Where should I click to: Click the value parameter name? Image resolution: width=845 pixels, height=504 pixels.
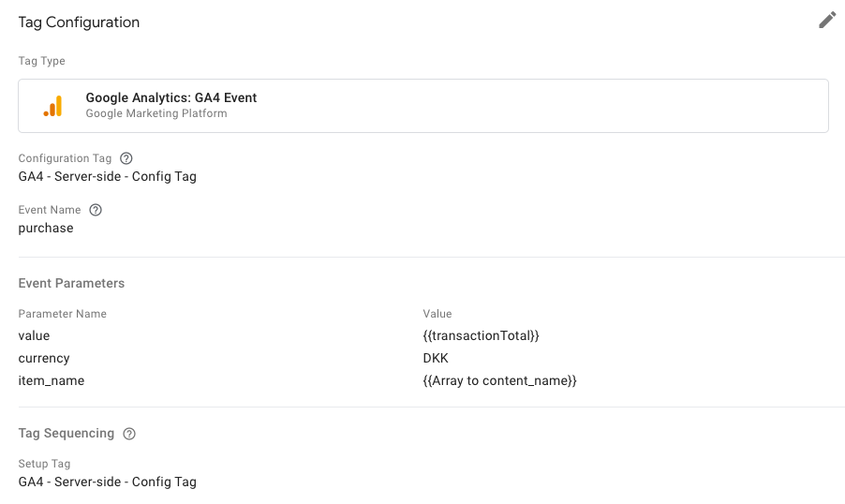(x=34, y=335)
